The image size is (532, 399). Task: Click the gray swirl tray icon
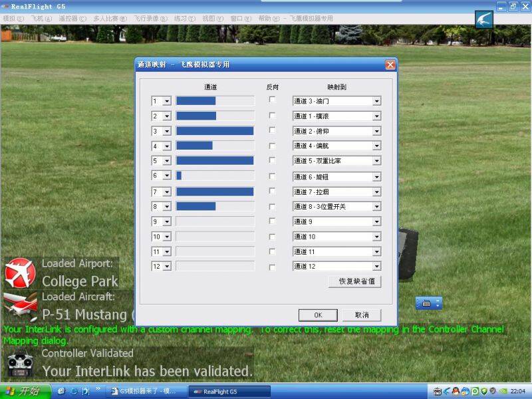(493, 391)
